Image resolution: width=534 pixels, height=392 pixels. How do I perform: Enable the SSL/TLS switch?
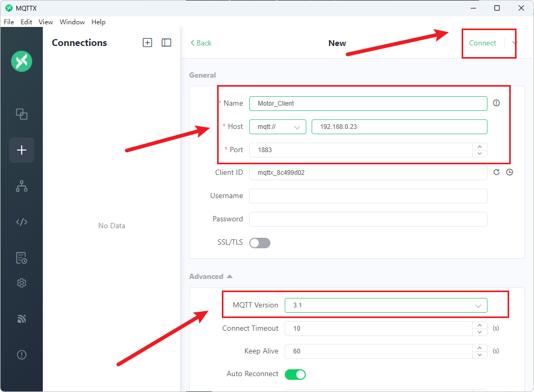[259, 242]
